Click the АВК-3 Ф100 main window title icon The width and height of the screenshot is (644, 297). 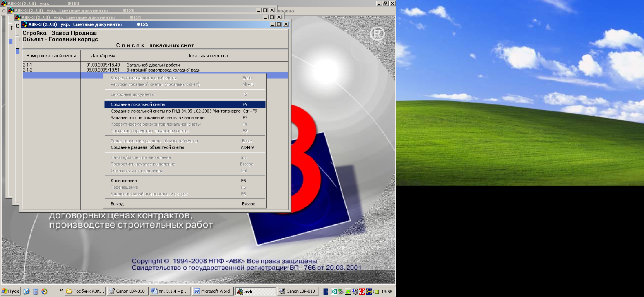click(3, 3)
